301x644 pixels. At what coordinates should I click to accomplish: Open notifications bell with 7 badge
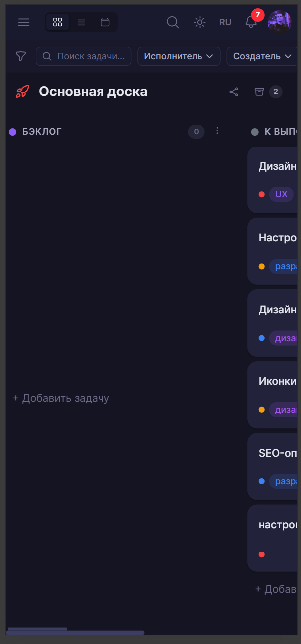251,22
